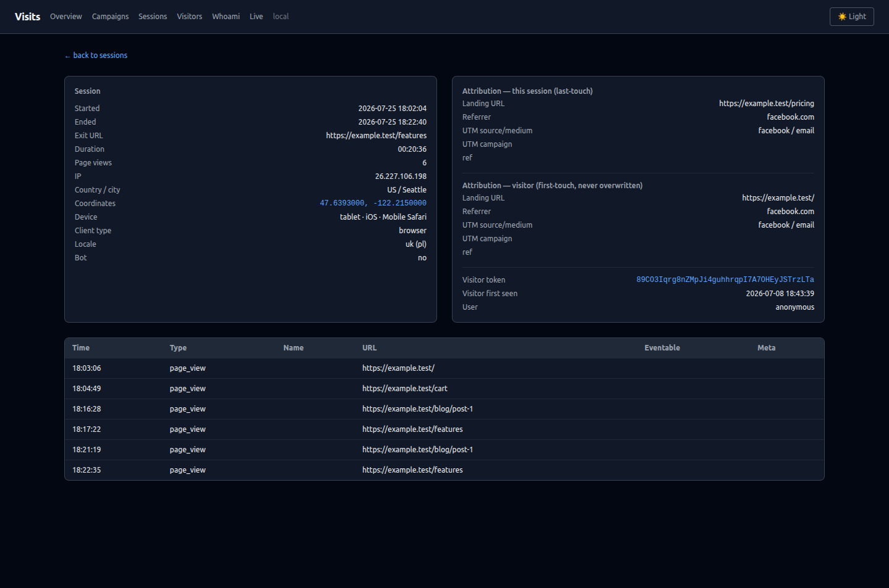Screen dimensions: 889x588
Task: Select the visitor first seen timestamp
Action: [x=780, y=294]
